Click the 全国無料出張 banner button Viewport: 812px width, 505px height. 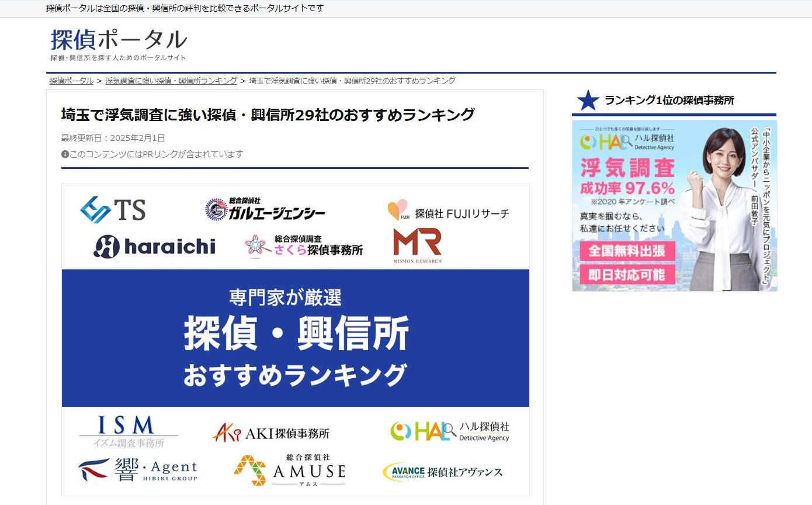pyautogui.click(x=628, y=251)
